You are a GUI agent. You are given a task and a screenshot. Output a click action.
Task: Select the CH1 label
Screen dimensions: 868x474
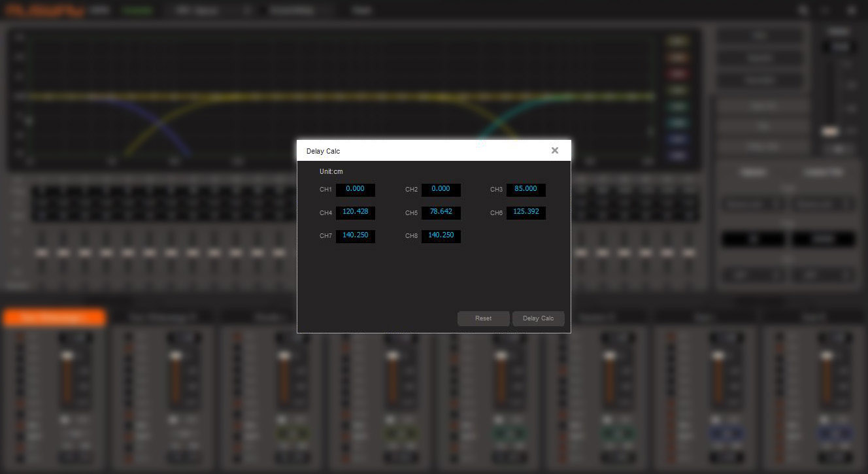[x=325, y=190]
